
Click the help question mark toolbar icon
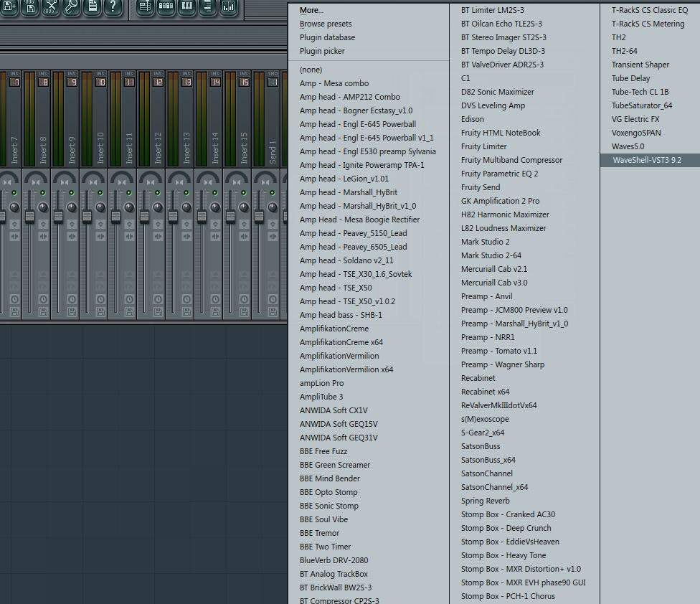coord(113,7)
